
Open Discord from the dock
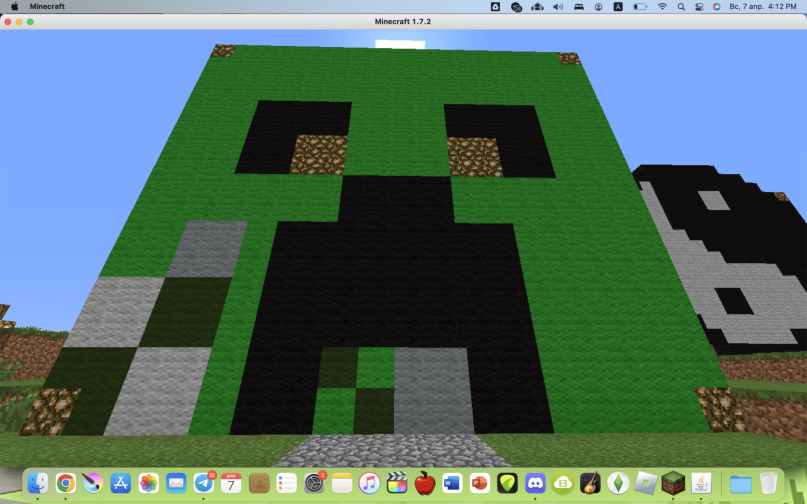[x=535, y=483]
